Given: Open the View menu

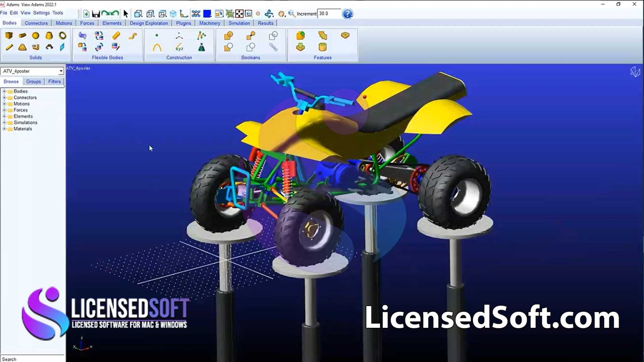Looking at the screenshot, I should [25, 13].
